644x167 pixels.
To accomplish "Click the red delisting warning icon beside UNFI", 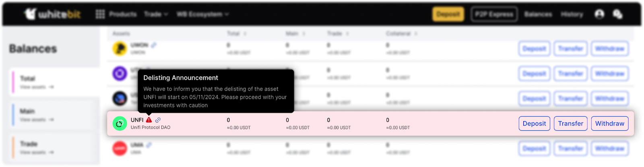I will (x=149, y=120).
